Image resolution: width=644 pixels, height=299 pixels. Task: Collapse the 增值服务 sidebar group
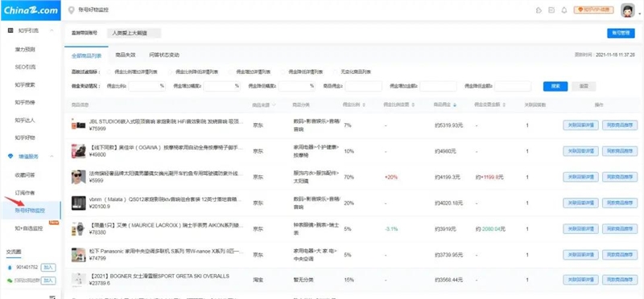pos(52,156)
